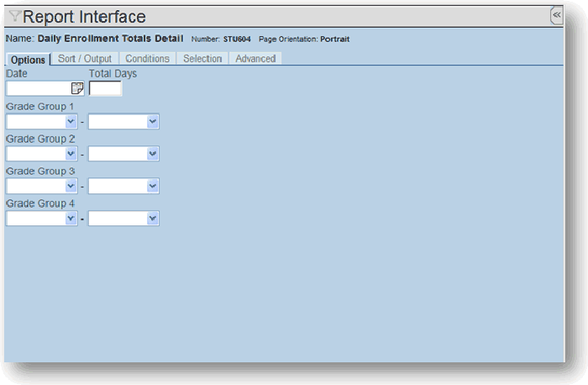Open Grade Group 2 starting grade dropdown
The height and width of the screenshot is (385, 588).
coord(41,154)
